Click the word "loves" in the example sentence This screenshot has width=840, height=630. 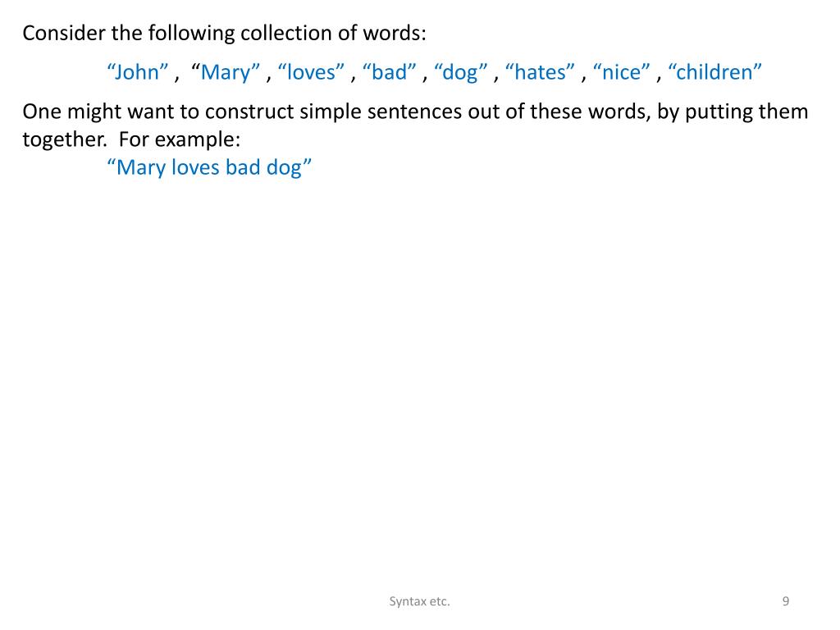pos(195,167)
